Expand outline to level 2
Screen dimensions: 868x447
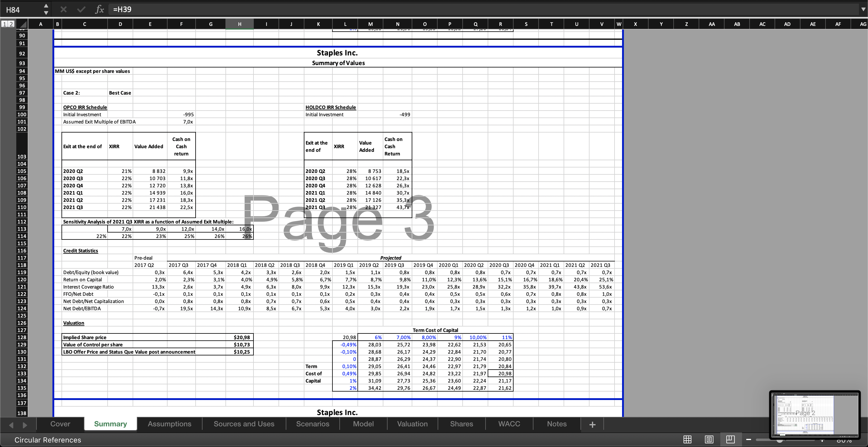point(11,24)
